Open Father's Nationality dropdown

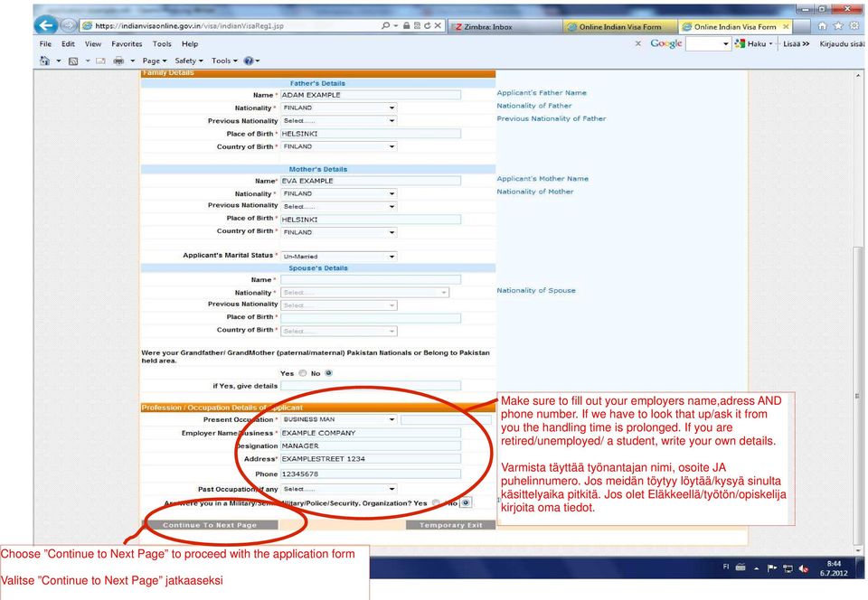tap(339, 108)
